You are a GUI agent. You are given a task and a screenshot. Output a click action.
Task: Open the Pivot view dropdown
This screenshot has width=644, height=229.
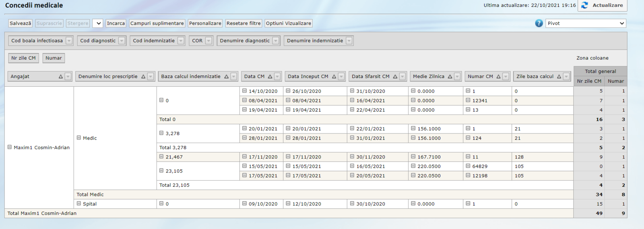coord(586,23)
